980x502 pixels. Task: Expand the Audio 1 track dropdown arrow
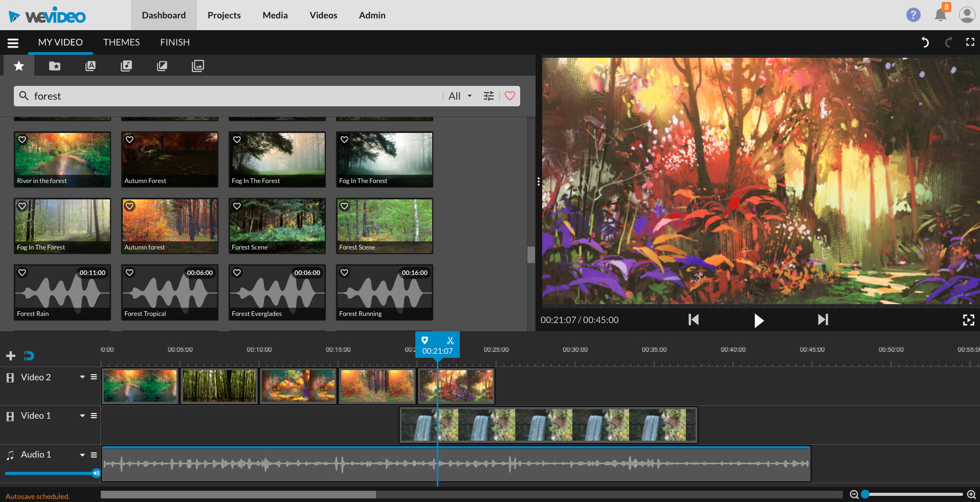82,454
